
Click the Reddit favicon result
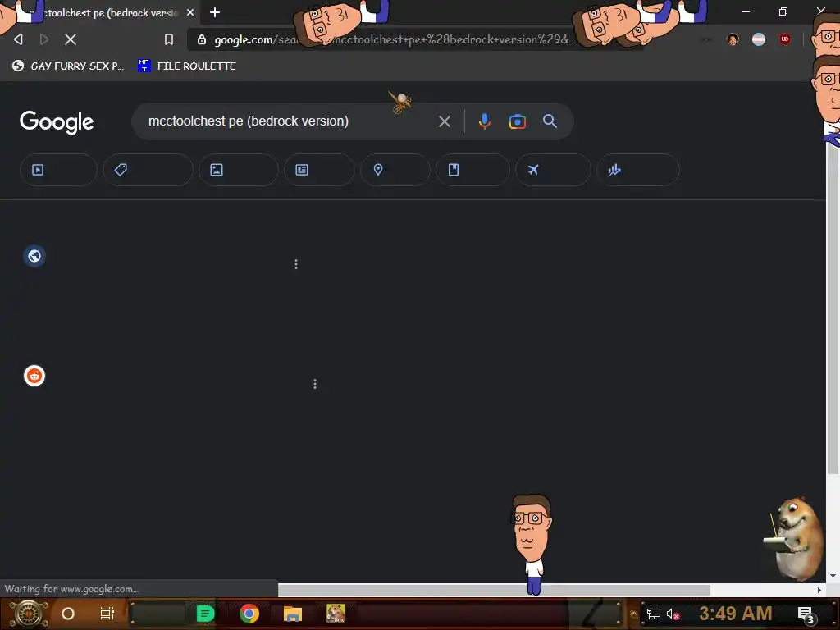[34, 376]
